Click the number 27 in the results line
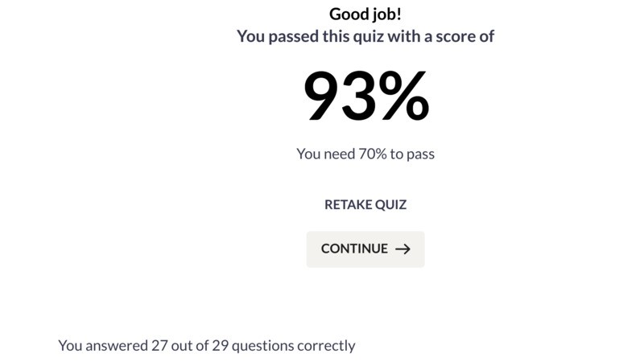 click(159, 346)
